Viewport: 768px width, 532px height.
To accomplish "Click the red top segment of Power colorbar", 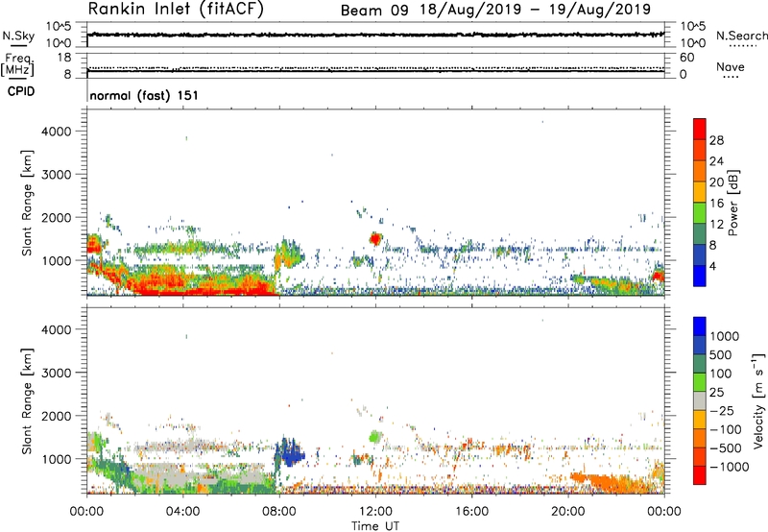I will (700, 129).
